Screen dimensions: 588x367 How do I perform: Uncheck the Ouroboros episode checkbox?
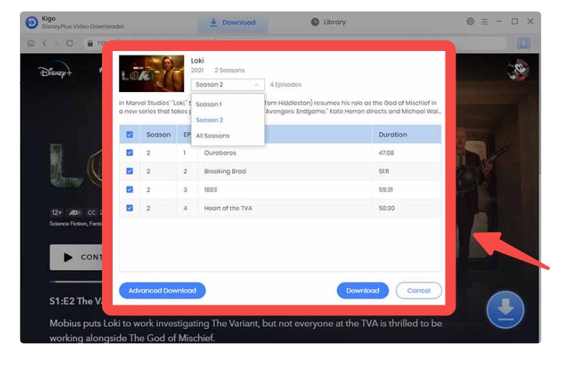tap(130, 152)
